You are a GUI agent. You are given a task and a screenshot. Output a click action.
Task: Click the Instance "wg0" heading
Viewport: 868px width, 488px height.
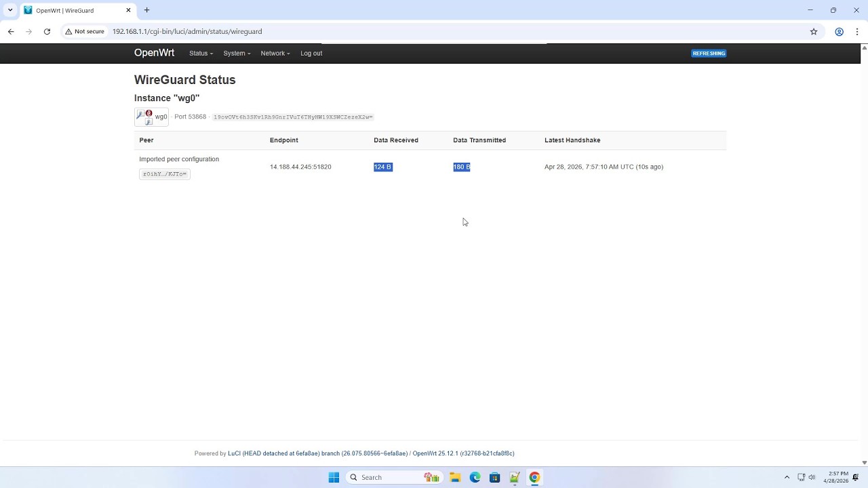click(x=167, y=98)
